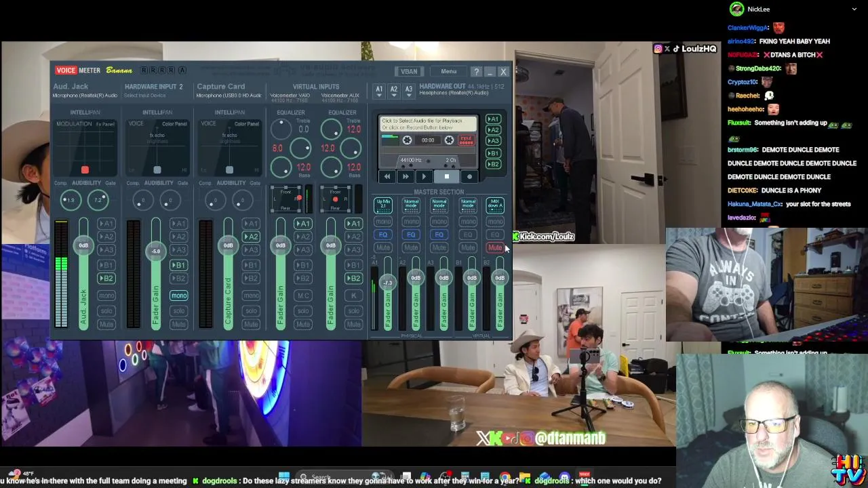Enable A1 routing on Aud. Jack strip
Viewport: 868px width, 488px height.
[106, 224]
